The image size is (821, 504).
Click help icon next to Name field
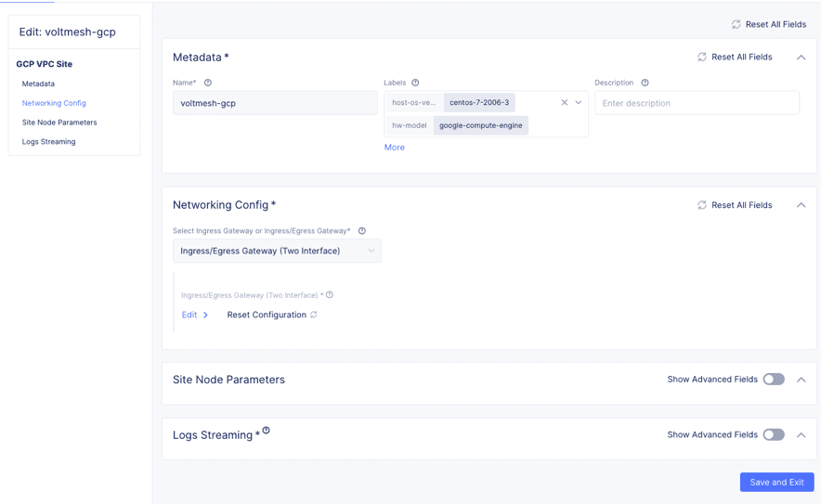click(x=208, y=83)
